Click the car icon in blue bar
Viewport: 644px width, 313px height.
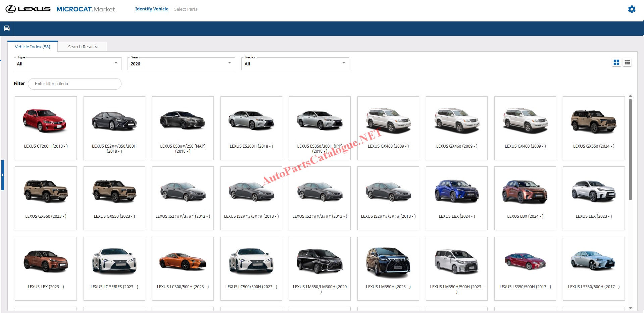[7, 28]
